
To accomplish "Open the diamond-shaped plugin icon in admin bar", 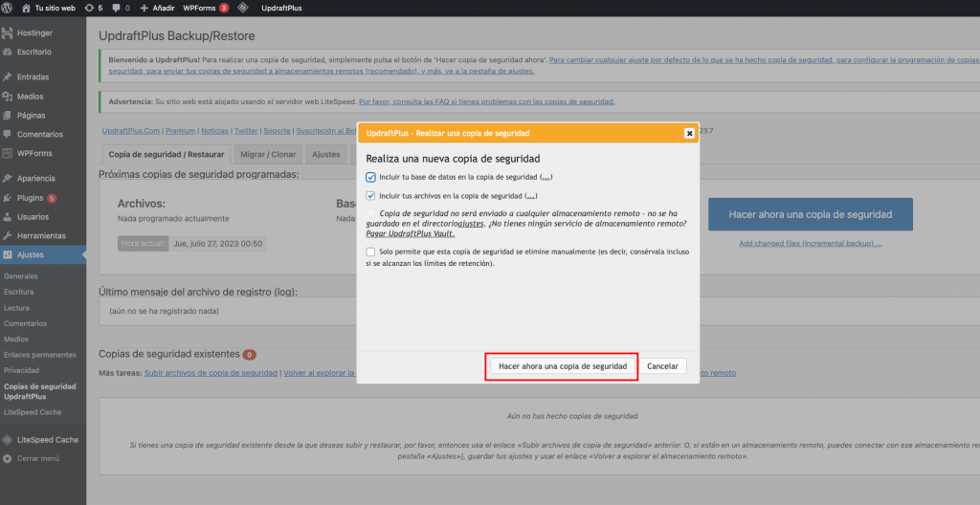I will (x=242, y=8).
